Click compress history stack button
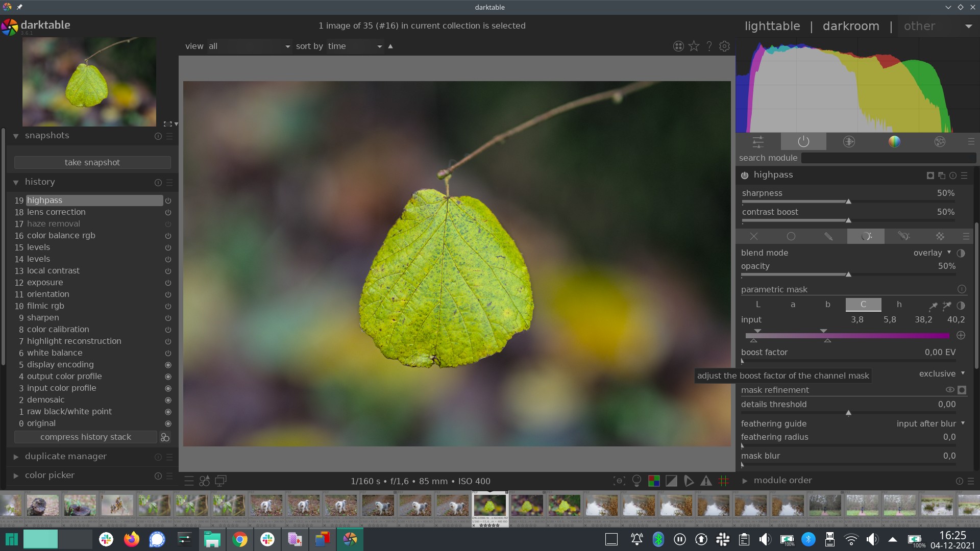 pos(86,437)
